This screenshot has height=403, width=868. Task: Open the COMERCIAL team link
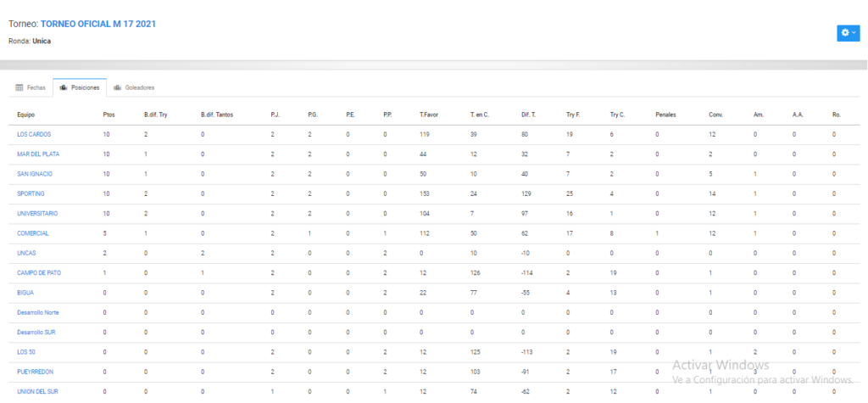point(33,233)
